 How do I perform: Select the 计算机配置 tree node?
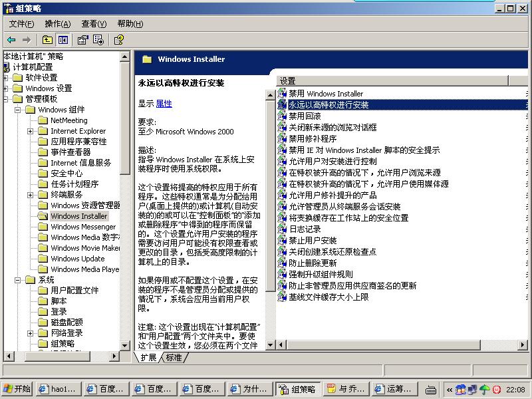coord(33,67)
